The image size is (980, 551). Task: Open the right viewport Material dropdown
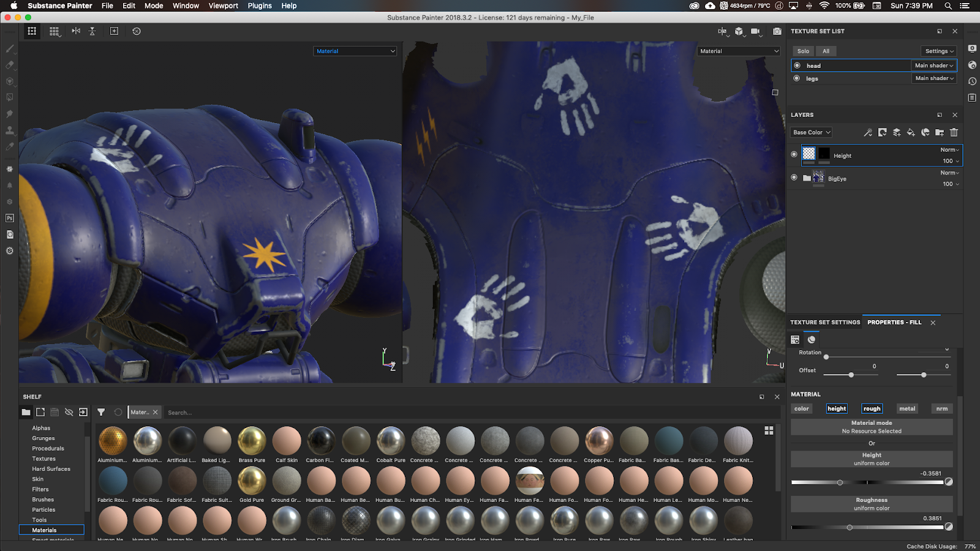739,51
